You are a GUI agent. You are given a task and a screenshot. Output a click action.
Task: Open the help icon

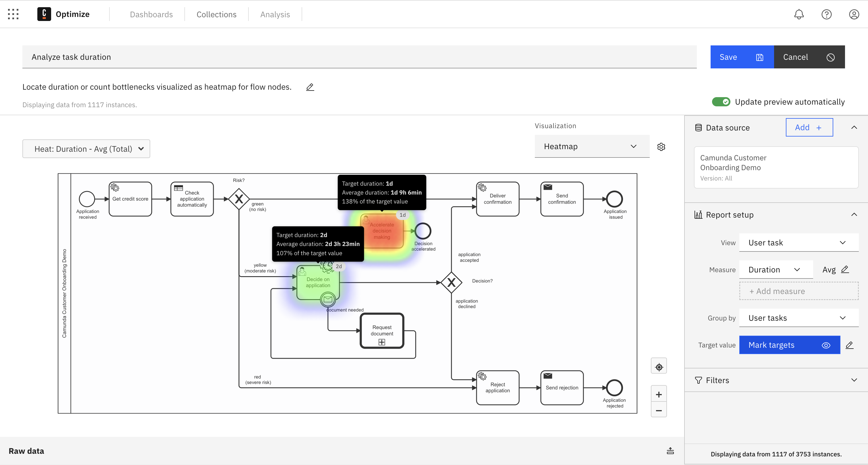[827, 14]
